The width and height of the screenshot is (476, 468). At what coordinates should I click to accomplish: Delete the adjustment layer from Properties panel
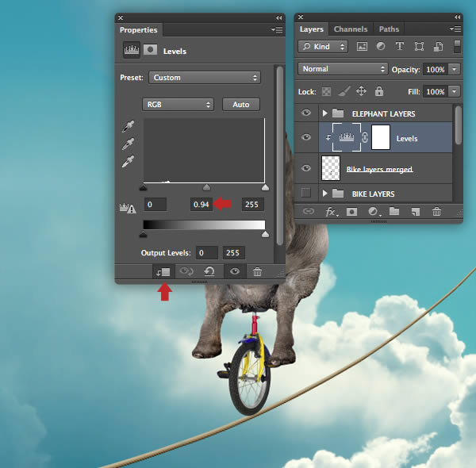tap(257, 271)
